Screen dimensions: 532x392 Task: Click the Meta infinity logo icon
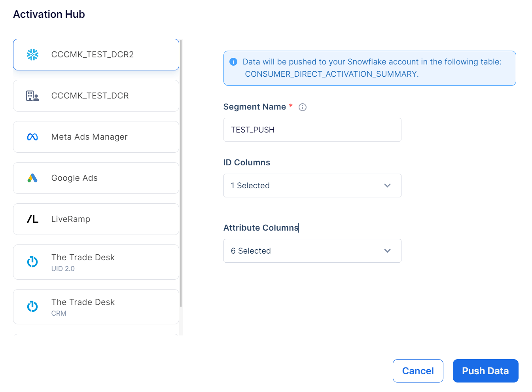click(x=32, y=137)
